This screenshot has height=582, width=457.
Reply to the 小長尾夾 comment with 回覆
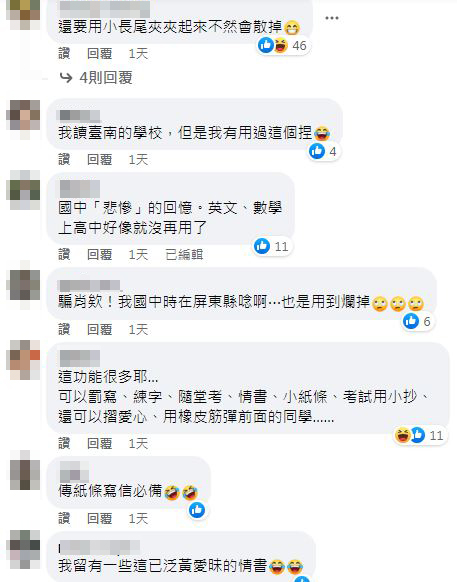99,53
